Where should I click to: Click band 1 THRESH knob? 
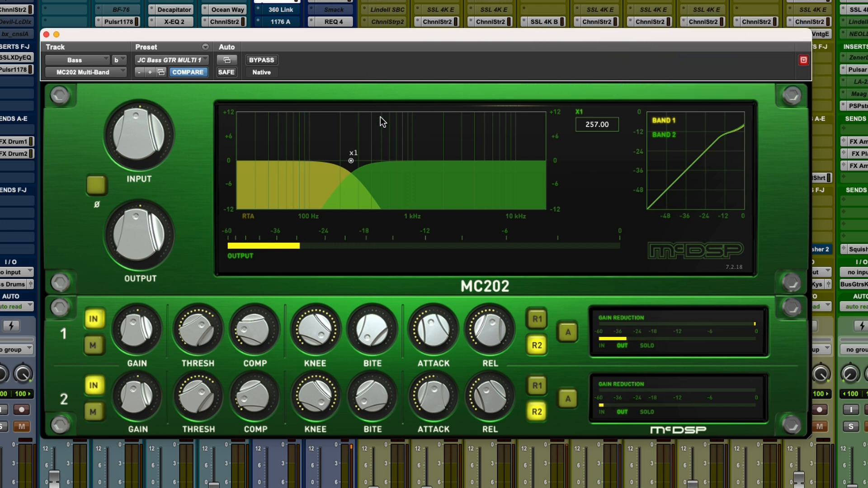point(198,330)
